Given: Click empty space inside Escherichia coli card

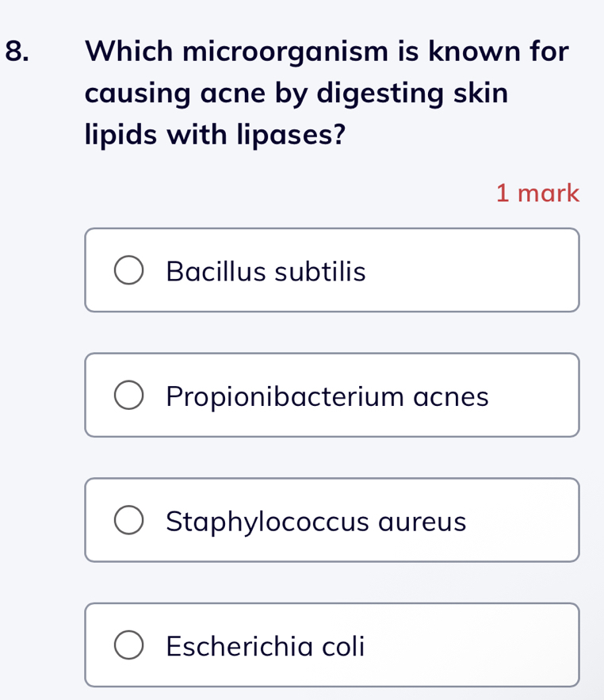Looking at the screenshot, I should point(476,645).
